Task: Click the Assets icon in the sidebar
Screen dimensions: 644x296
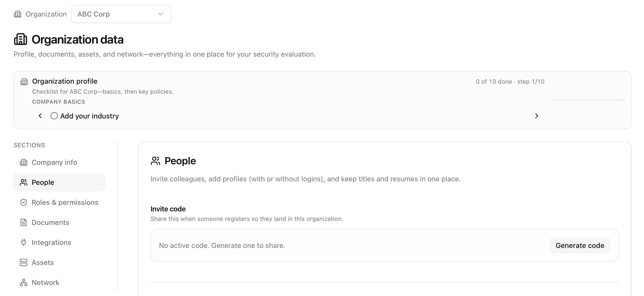Action: [24, 262]
